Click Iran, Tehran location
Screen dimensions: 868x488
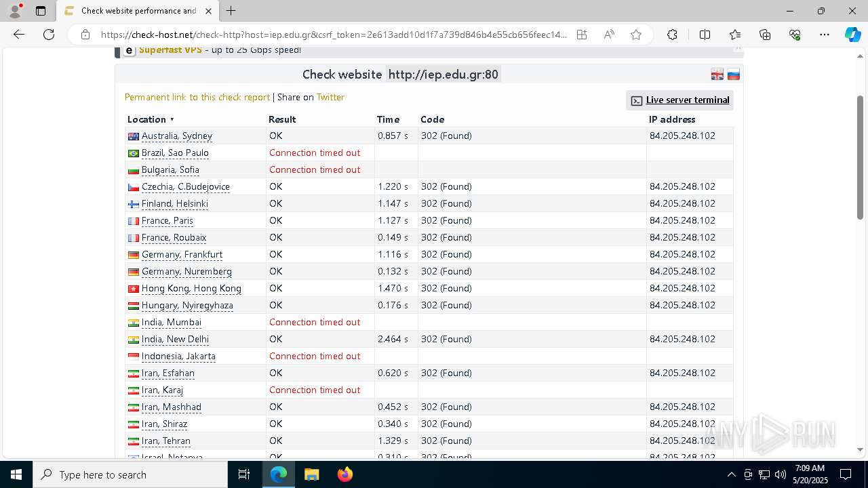point(166,441)
